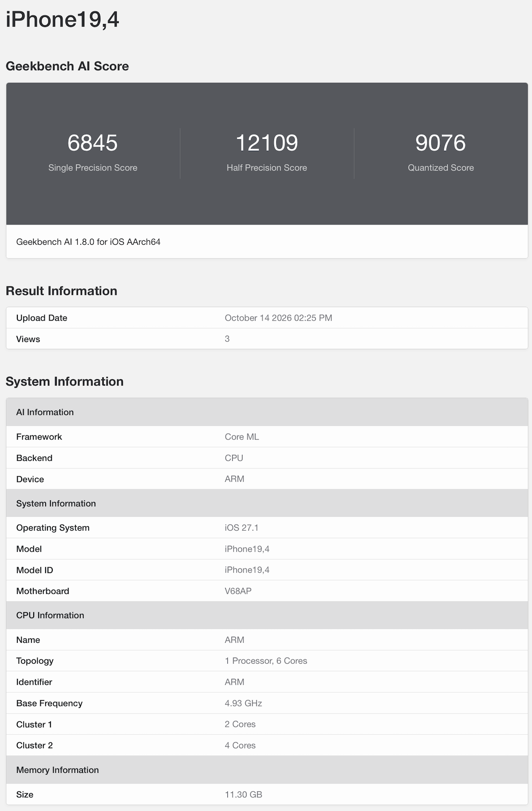
Task: Select the 11.30 GB memory value
Action: coord(243,794)
